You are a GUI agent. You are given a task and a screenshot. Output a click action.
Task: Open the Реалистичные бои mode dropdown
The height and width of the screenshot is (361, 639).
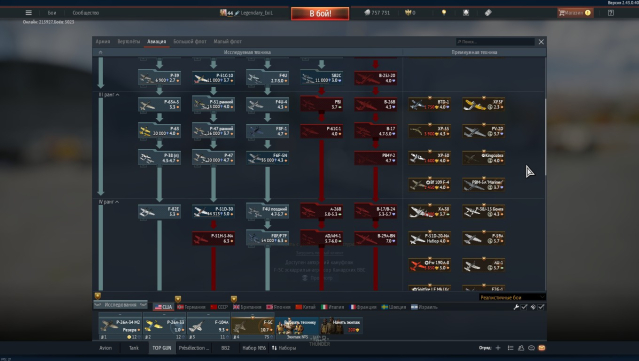[x=512, y=297]
